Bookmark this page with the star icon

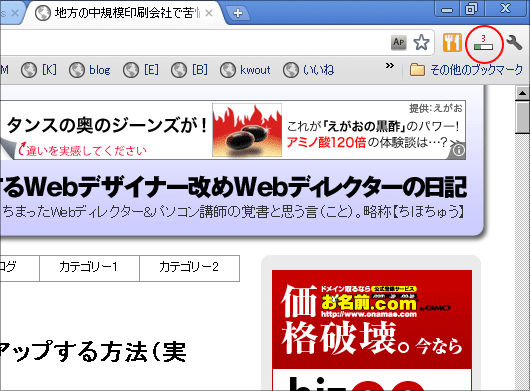pos(421,43)
